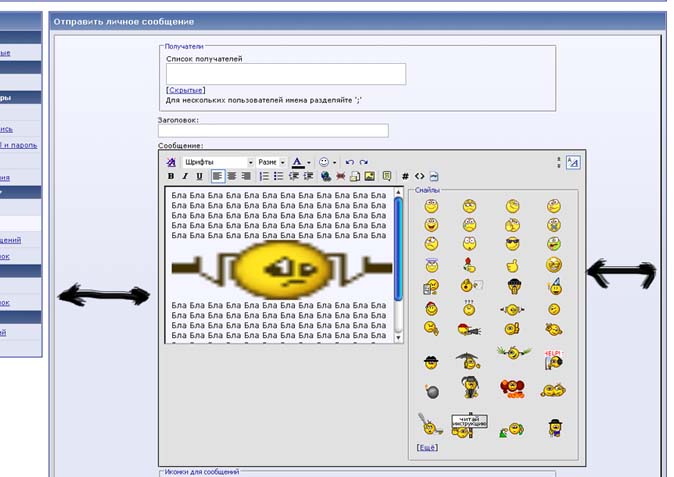Image resolution: width=674 pixels, height=477 pixels.
Task: Click the Заголовок title input field
Action: coord(273,130)
